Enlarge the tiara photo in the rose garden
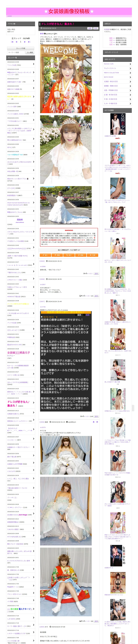138x644 pixels. (66, 150)
